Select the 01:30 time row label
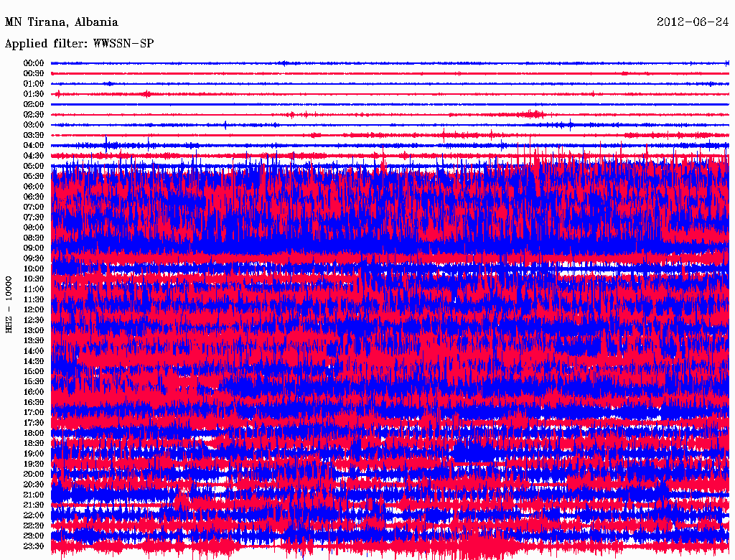This screenshot has width=735, height=560. tap(34, 94)
